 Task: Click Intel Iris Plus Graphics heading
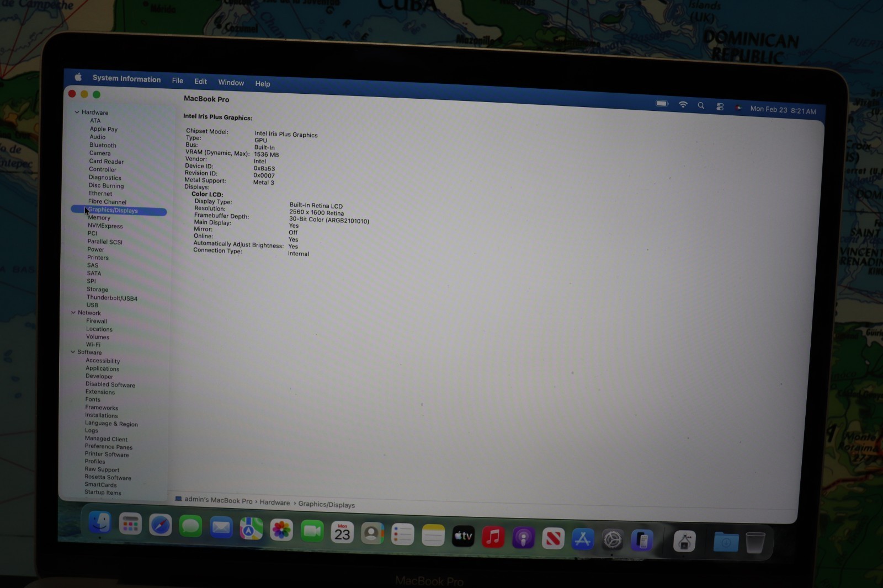[217, 117]
